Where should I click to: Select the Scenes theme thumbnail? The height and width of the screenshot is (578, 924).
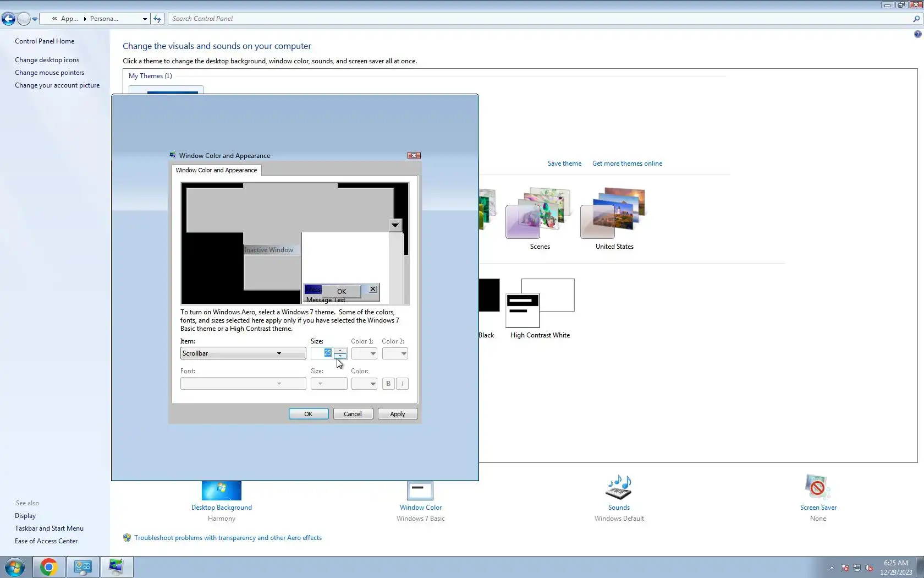pos(539,213)
